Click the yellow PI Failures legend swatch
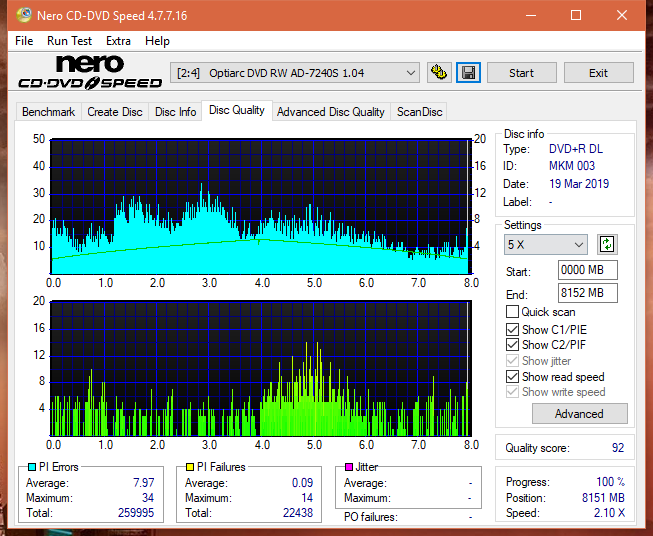The height and width of the screenshot is (536, 653). 190,467
